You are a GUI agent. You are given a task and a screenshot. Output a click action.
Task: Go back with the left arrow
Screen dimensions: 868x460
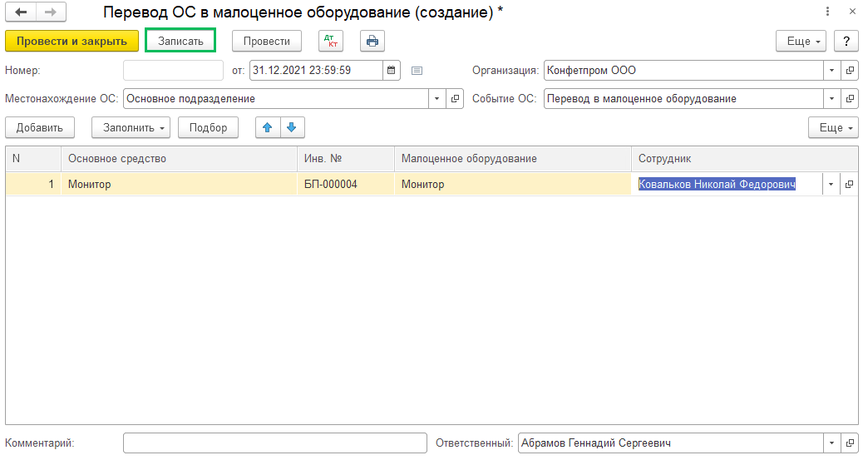tap(21, 12)
